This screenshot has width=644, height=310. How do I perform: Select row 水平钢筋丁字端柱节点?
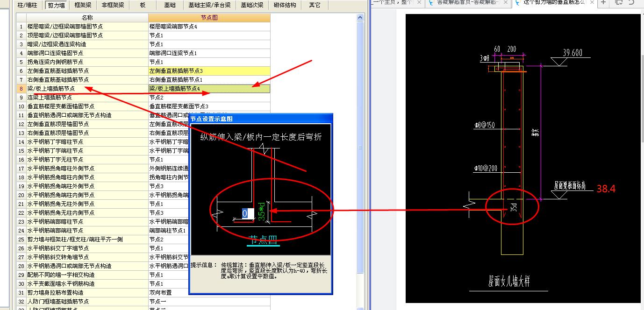click(87, 151)
